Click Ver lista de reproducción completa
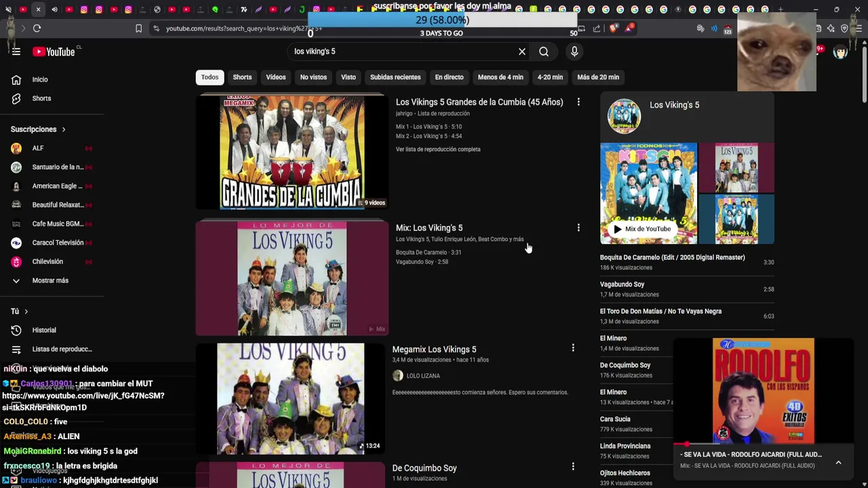This screenshot has width=868, height=488. (x=438, y=149)
